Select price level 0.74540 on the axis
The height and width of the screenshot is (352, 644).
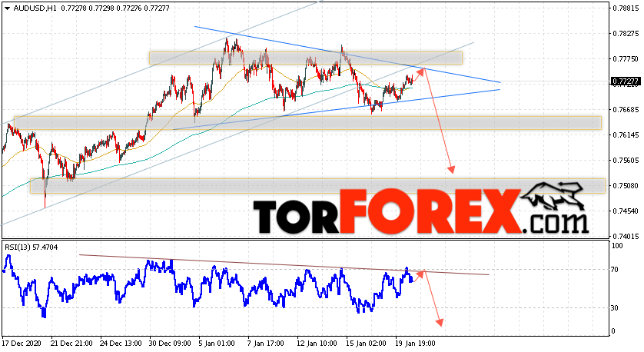[x=626, y=211]
